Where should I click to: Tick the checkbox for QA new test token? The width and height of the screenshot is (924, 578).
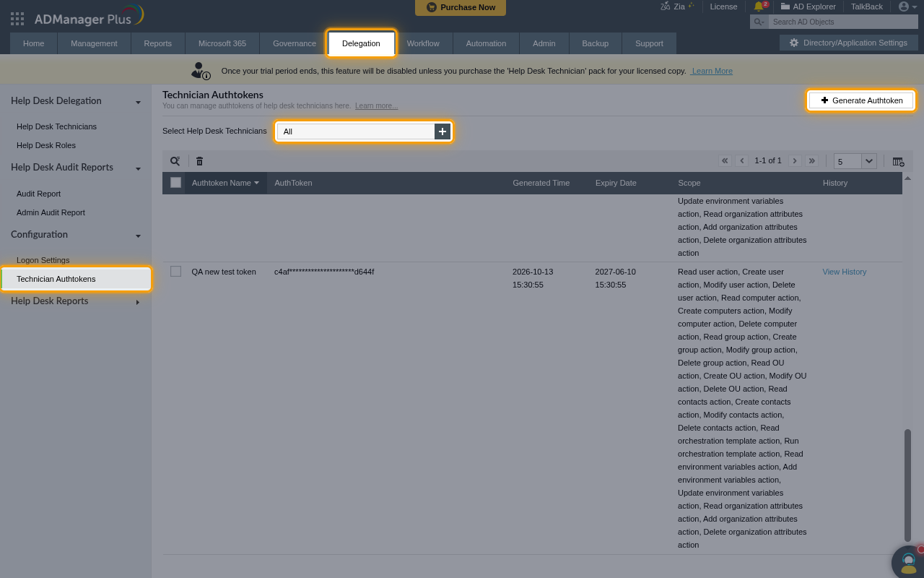coord(175,272)
